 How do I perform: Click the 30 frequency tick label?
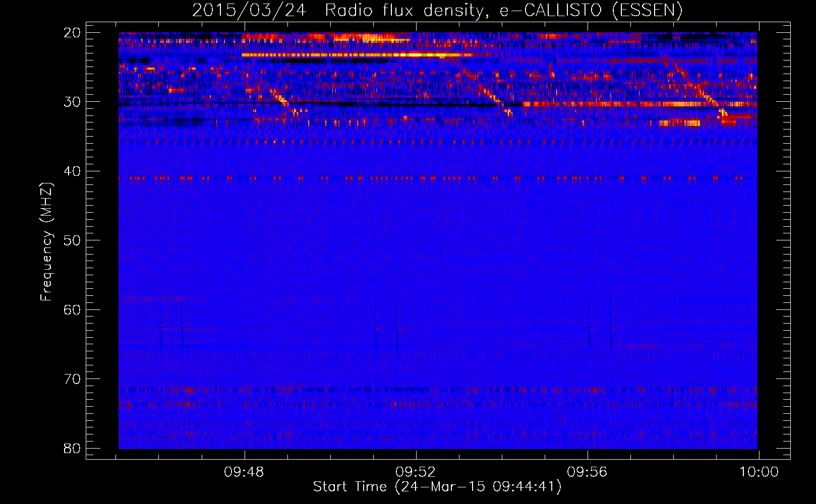[72, 102]
